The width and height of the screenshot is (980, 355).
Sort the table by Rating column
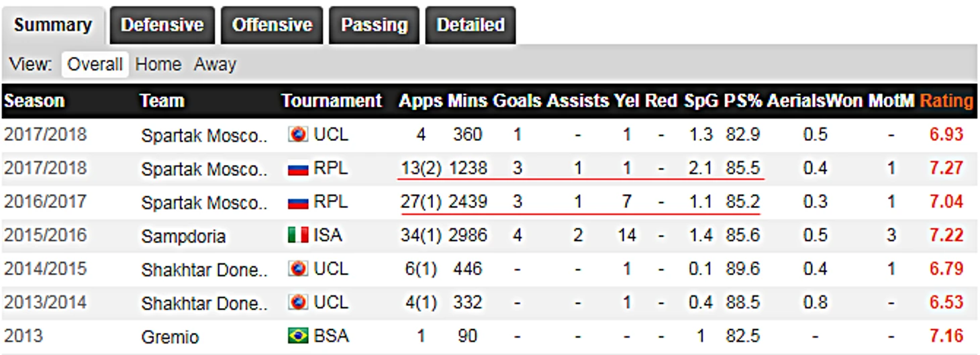[946, 101]
